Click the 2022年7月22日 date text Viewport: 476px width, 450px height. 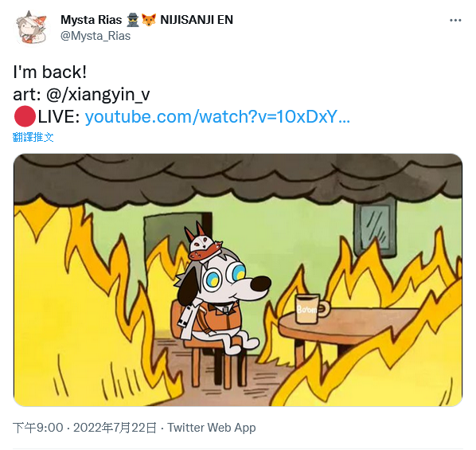[x=115, y=428]
